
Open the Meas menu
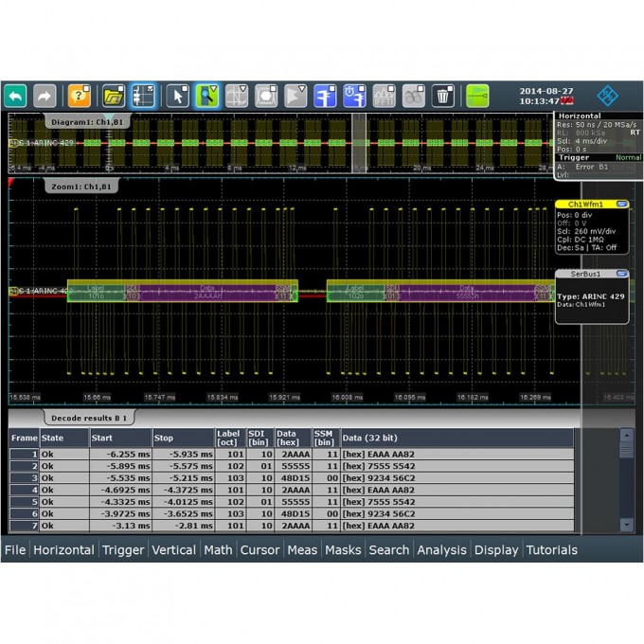coord(302,550)
